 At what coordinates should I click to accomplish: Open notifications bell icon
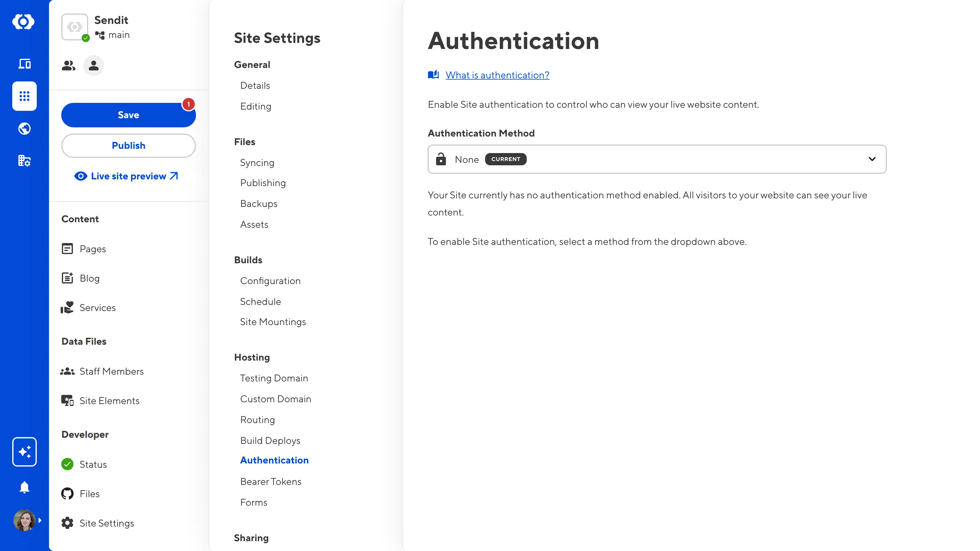24,487
